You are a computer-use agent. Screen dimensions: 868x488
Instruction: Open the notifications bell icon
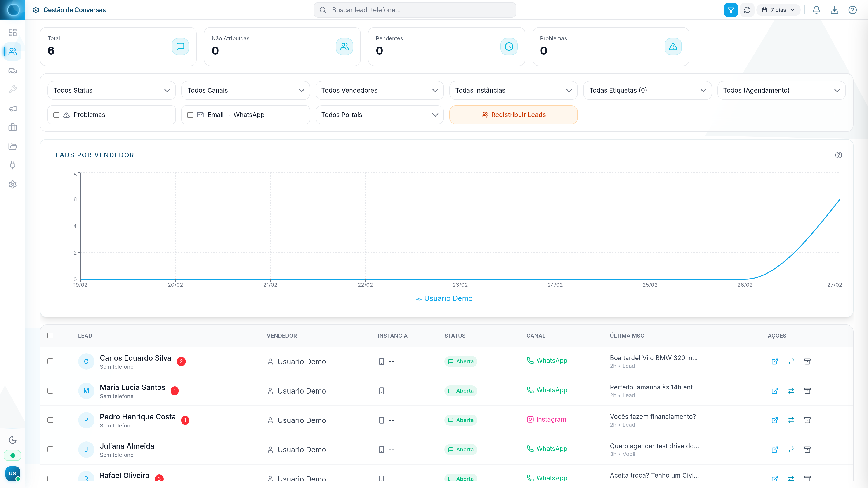tap(816, 10)
